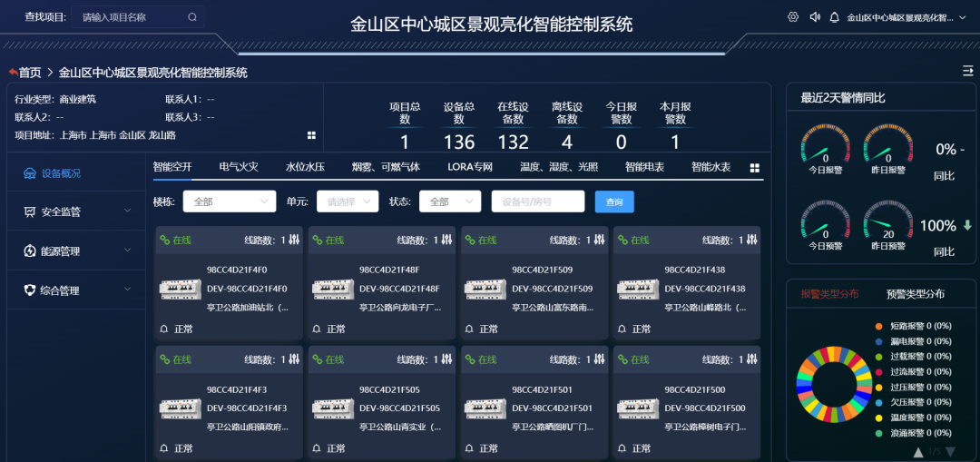Open line settings icon for device 98CC4D21F500

pyautogui.click(x=752, y=359)
